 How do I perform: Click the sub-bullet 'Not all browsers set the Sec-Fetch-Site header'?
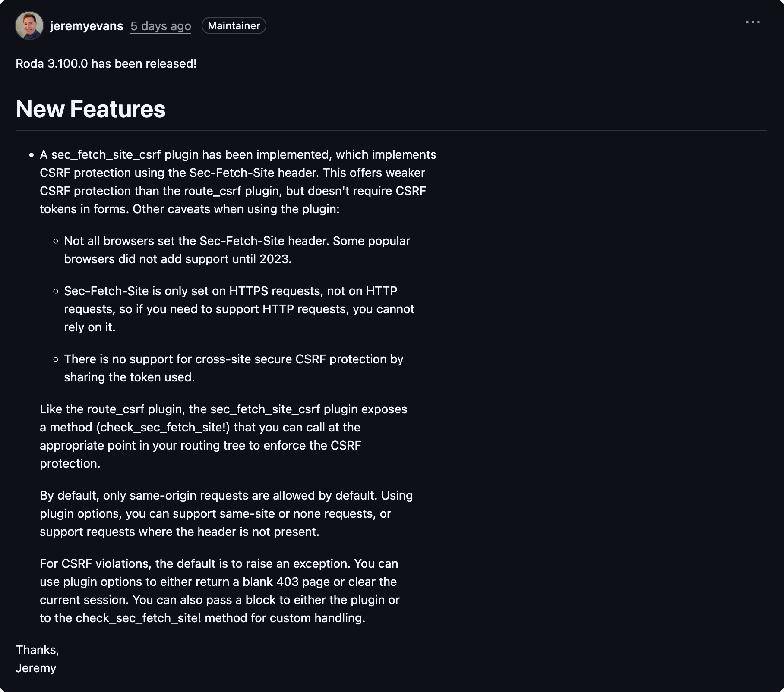[237, 250]
